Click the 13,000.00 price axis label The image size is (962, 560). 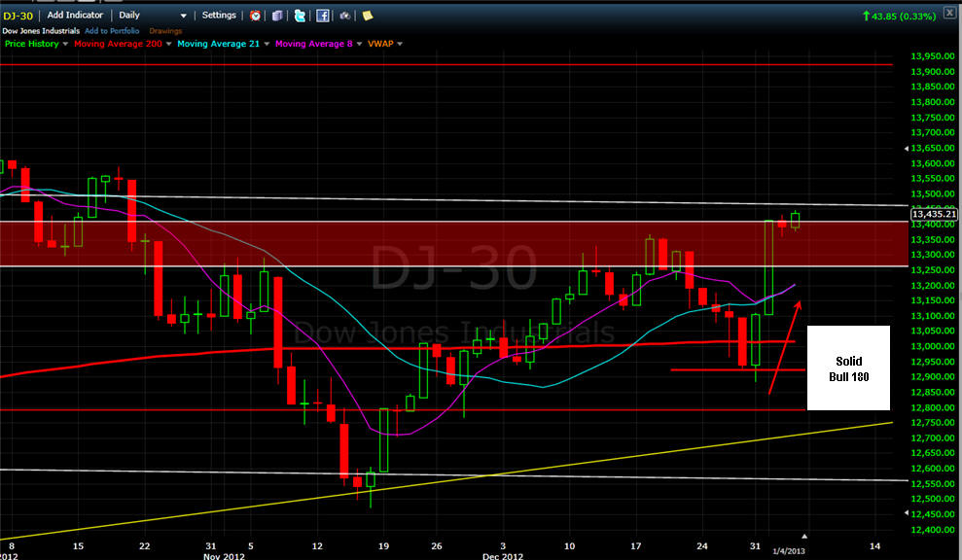pos(933,346)
